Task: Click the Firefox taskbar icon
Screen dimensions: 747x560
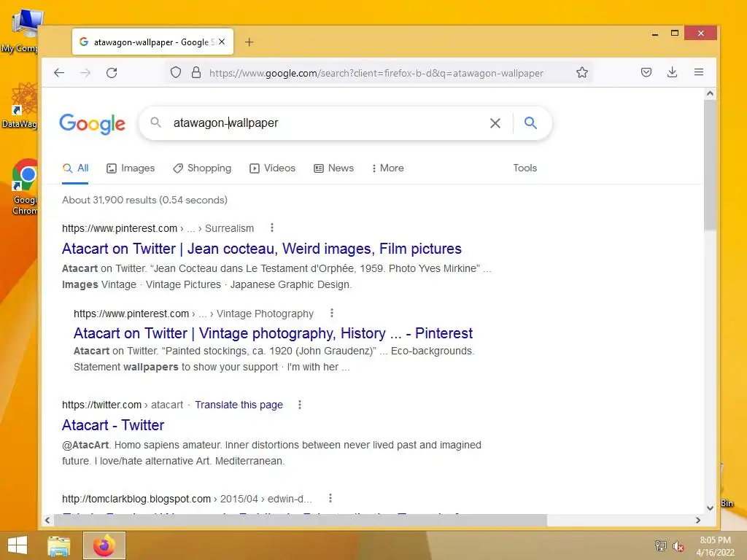Action: (104, 545)
